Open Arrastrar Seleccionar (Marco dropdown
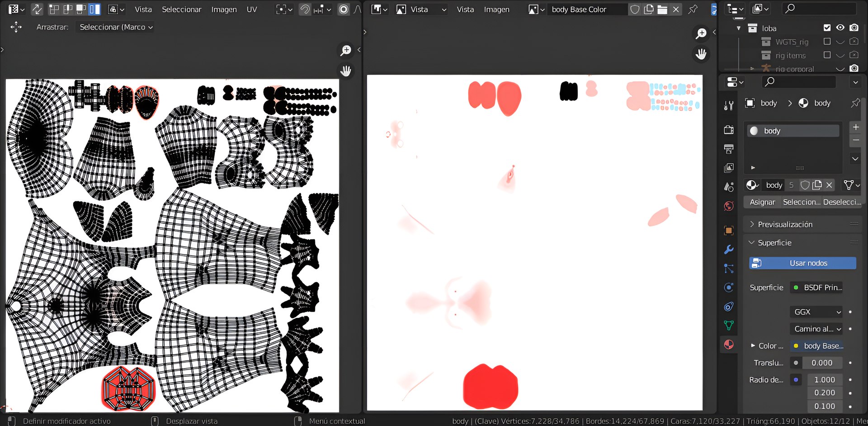 pyautogui.click(x=116, y=27)
